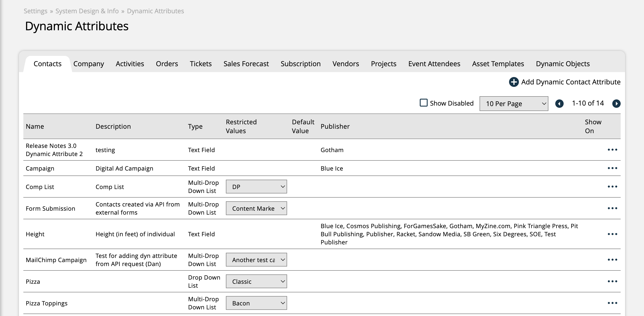This screenshot has width=644, height=316.
Task: Open Pizza Classic dropdown list
Action: coord(256,282)
